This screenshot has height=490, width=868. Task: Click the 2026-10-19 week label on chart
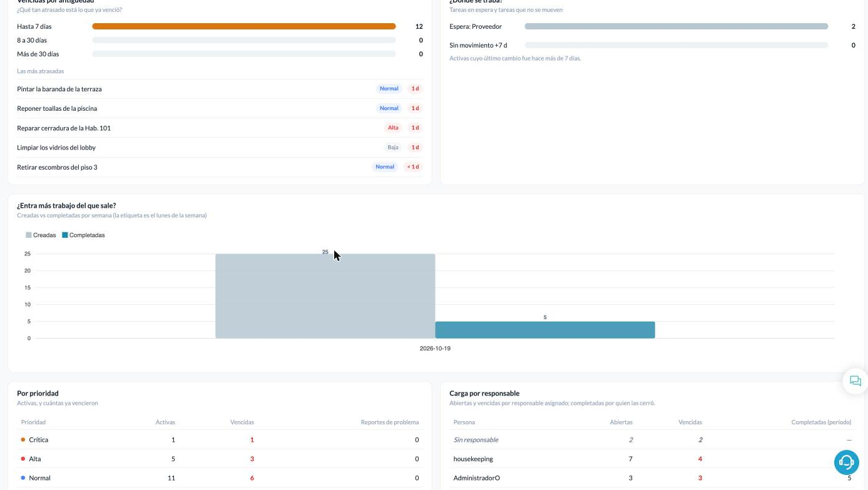[x=435, y=349]
